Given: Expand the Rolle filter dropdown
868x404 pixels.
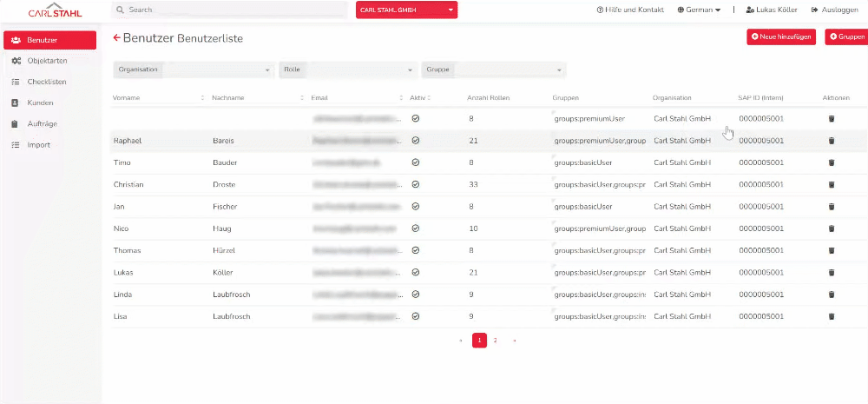Looking at the screenshot, I should (347, 70).
